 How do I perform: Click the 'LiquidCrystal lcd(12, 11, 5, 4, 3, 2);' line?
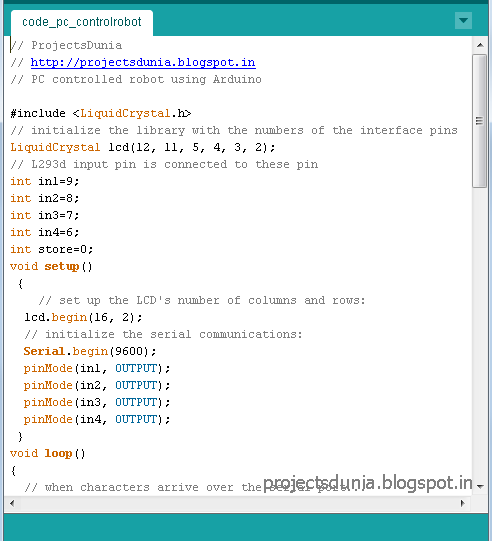(143, 147)
